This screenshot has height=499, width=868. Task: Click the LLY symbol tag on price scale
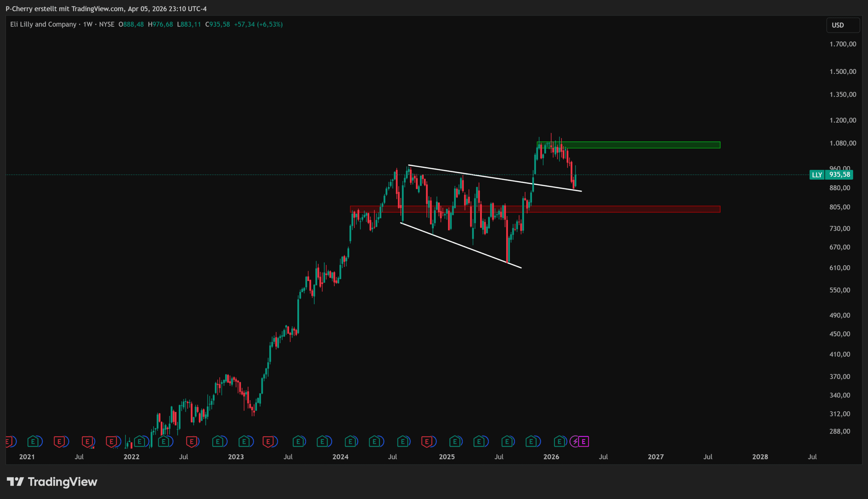[x=816, y=175]
